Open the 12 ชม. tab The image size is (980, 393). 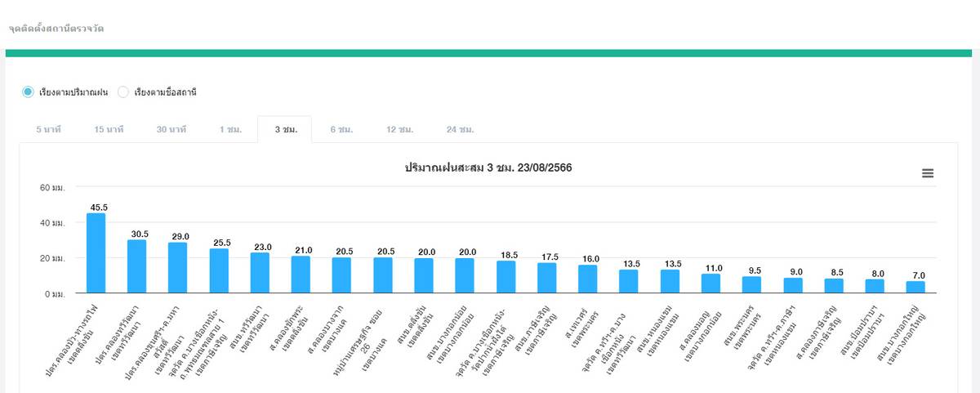(400, 130)
